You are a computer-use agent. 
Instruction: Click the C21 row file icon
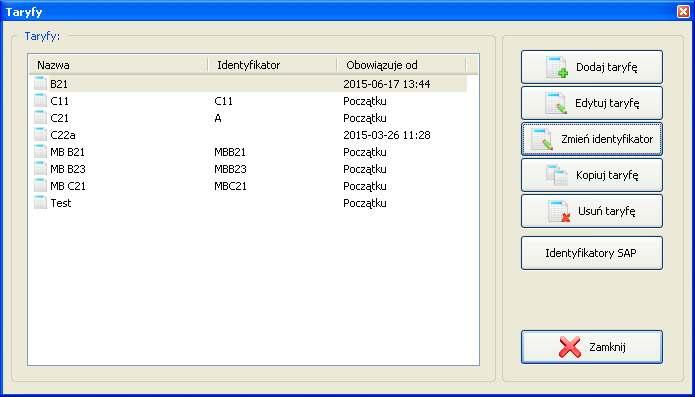point(40,118)
